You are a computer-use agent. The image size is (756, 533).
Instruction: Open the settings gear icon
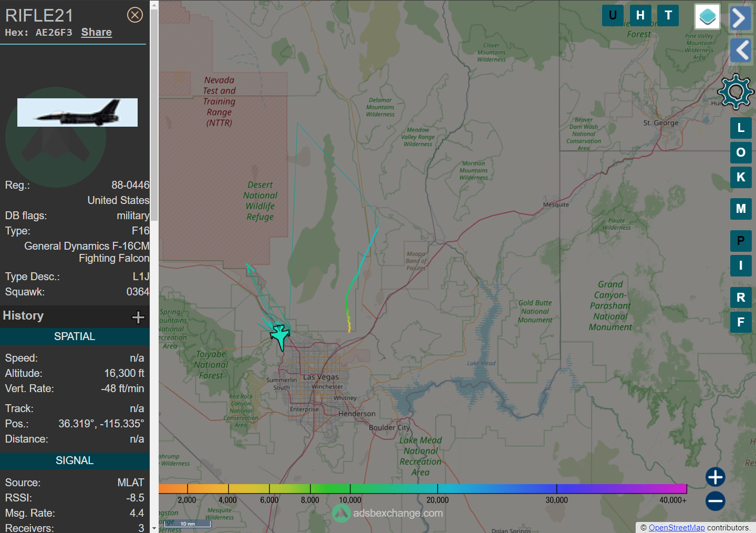(736, 91)
